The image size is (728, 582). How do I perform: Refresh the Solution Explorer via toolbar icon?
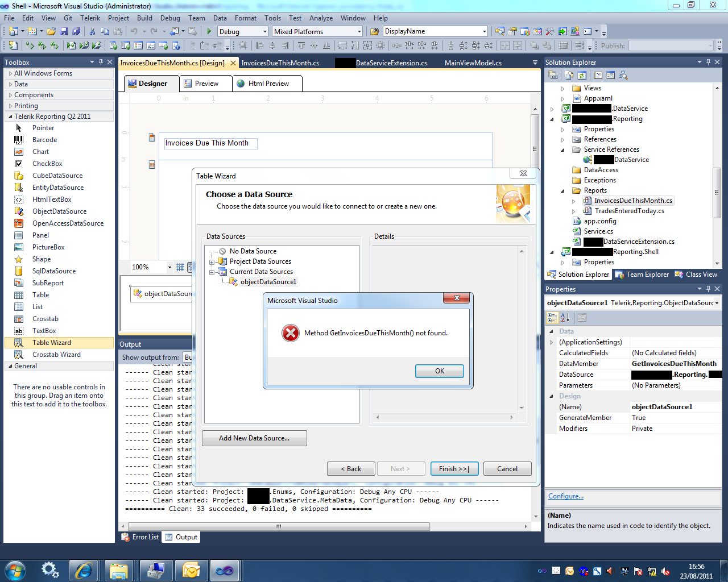point(582,75)
